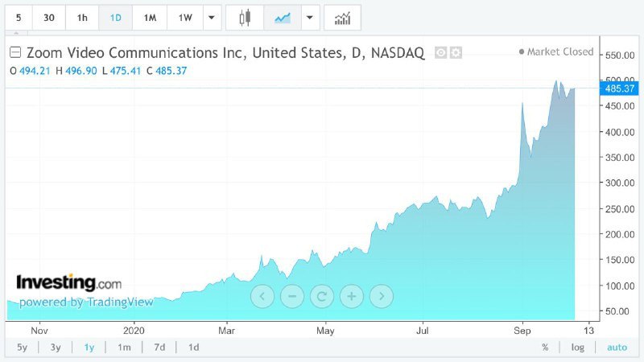The image size is (644, 362).
Task: Collapse legend with the minus box icon
Action: (15, 52)
